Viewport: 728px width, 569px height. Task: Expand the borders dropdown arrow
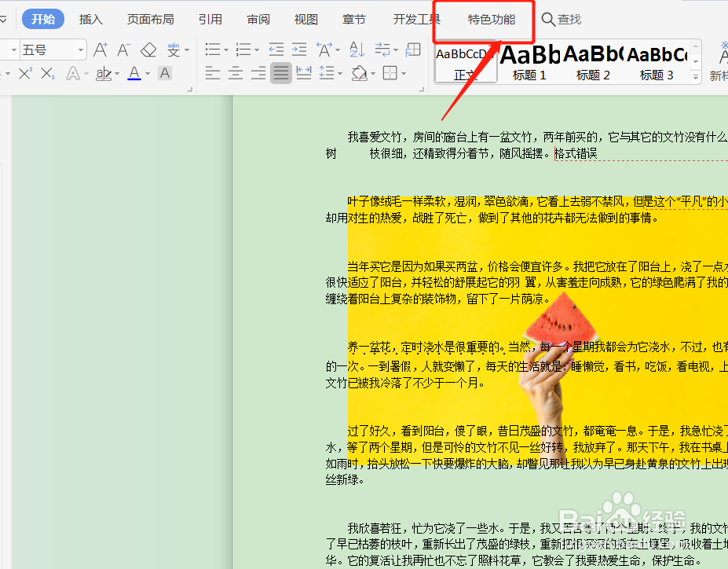(x=404, y=73)
